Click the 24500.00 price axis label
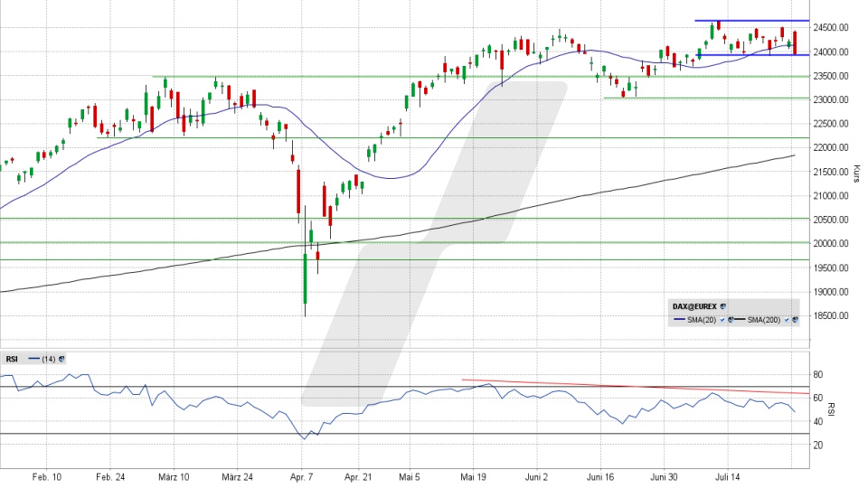The height and width of the screenshot is (488, 868). coord(831,28)
